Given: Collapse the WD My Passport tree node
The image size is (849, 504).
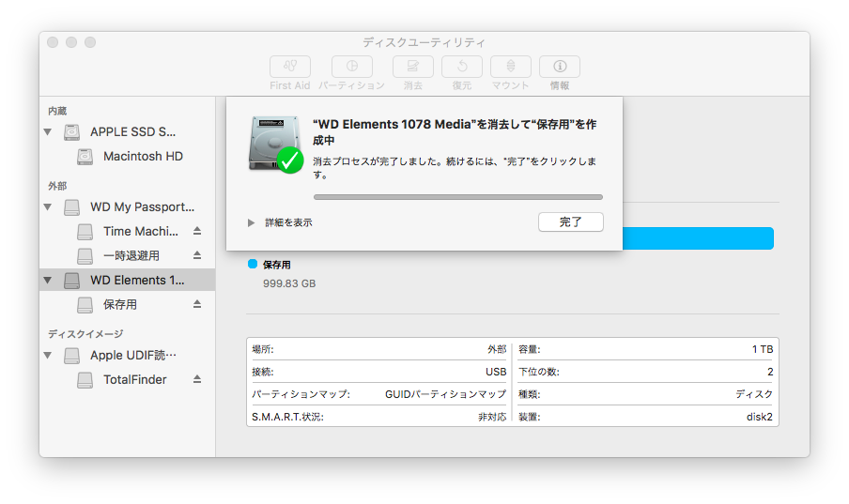Looking at the screenshot, I should [48, 206].
